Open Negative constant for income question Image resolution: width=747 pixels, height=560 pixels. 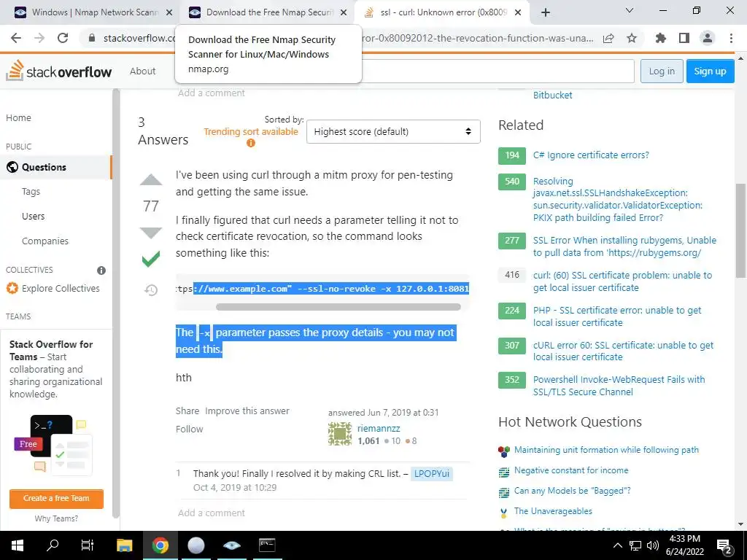coord(571,470)
